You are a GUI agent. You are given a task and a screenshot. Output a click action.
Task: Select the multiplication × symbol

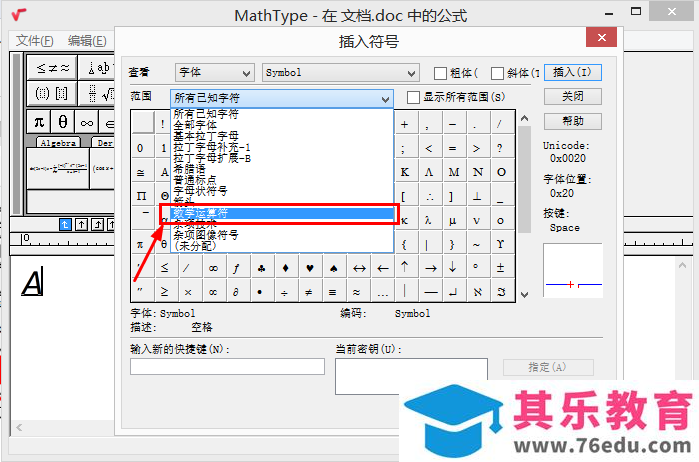(x=188, y=292)
